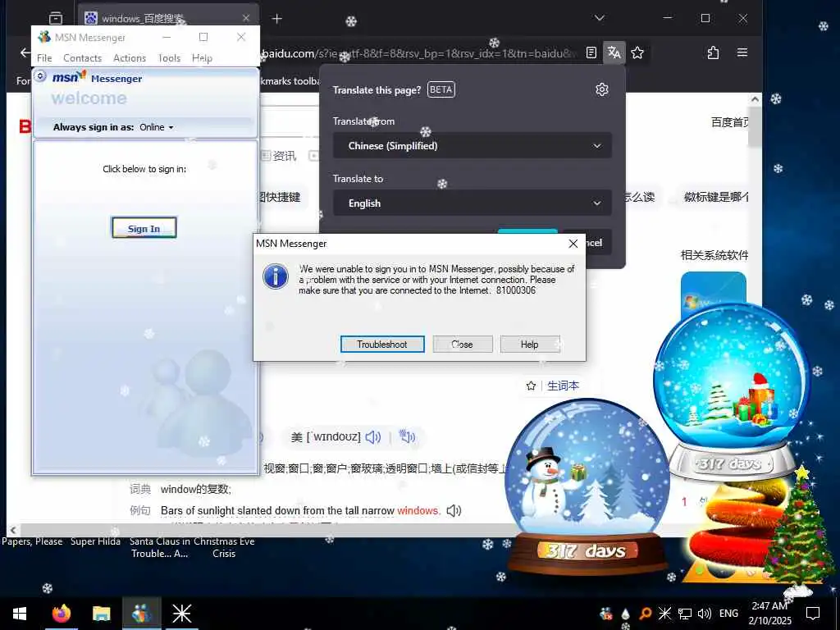
Task: Click the vertical scrollbar up arrow
Action: [x=755, y=99]
